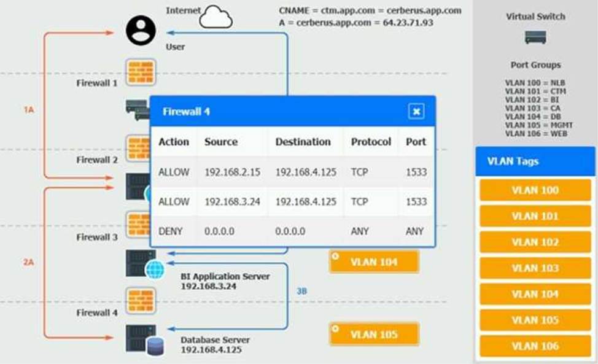Click the VLAN Tags panel header
Screen dimensions: 598x364
[x=535, y=161]
